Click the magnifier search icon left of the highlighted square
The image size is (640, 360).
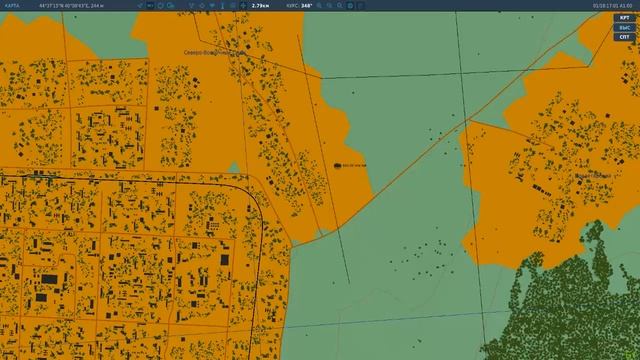(x=340, y=6)
